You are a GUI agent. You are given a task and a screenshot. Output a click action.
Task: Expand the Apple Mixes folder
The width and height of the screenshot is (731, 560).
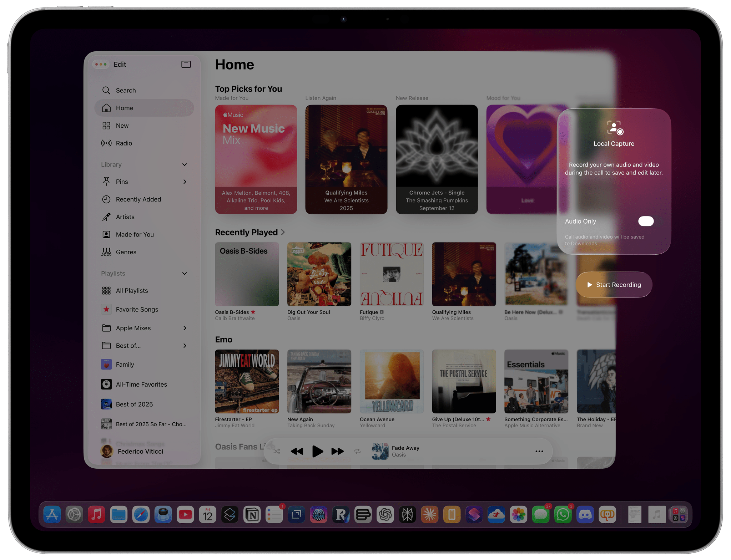[x=185, y=328]
